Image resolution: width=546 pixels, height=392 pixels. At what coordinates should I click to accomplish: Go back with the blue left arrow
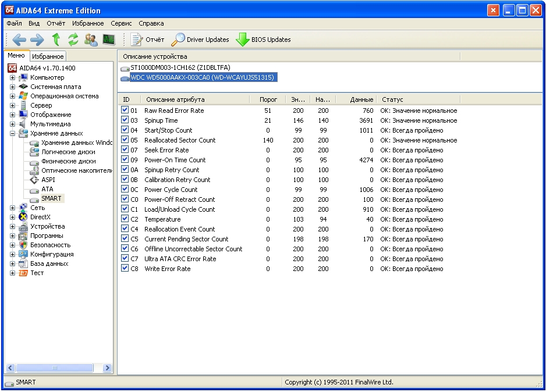coord(19,40)
